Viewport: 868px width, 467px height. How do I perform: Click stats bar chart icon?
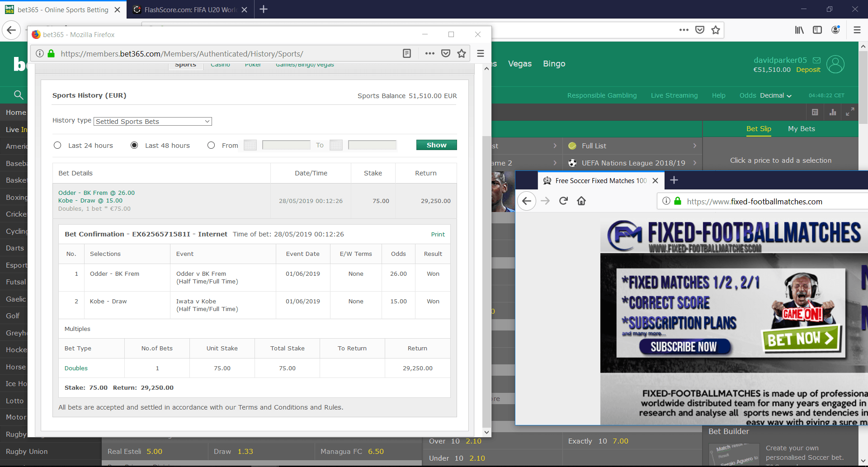click(x=833, y=112)
